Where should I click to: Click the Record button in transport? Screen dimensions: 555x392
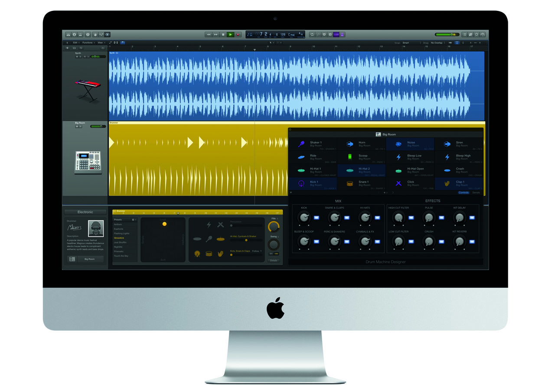(x=238, y=34)
